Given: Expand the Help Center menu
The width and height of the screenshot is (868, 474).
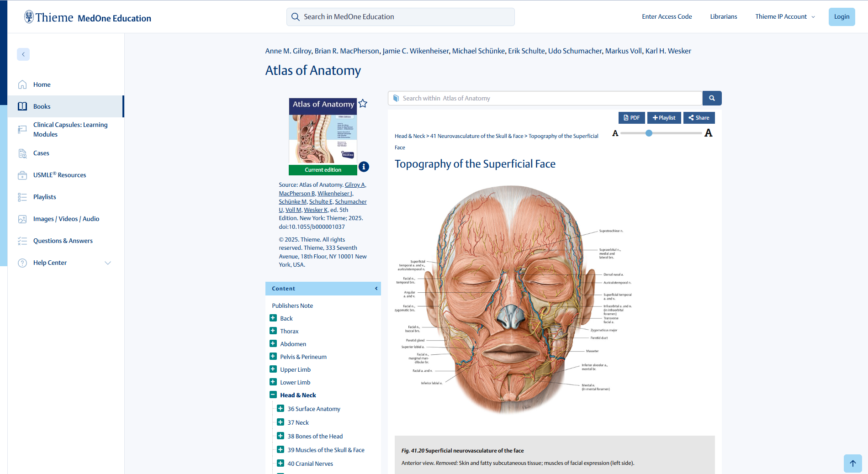Looking at the screenshot, I should tap(108, 263).
